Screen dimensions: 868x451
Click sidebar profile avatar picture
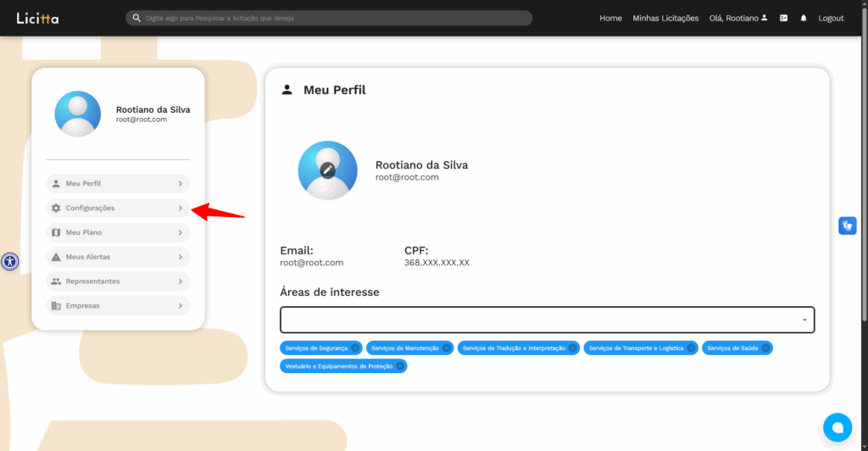click(x=77, y=114)
